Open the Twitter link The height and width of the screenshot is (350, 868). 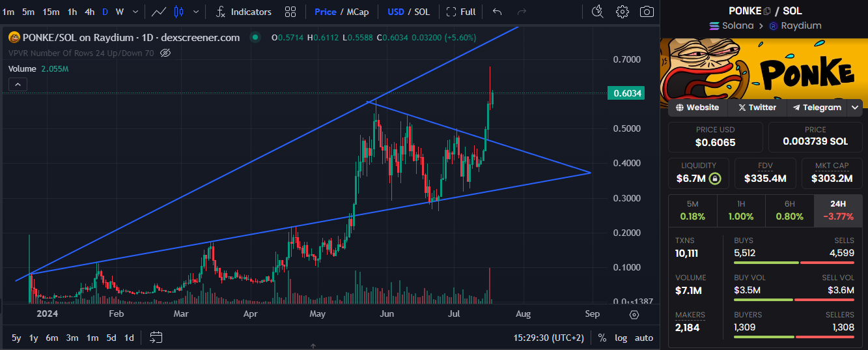(756, 108)
